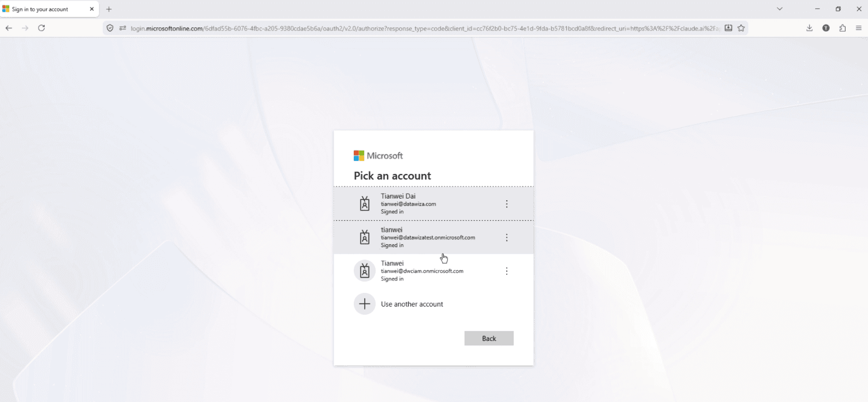Click the Use another account option
This screenshot has width=868, height=402.
(x=433, y=304)
